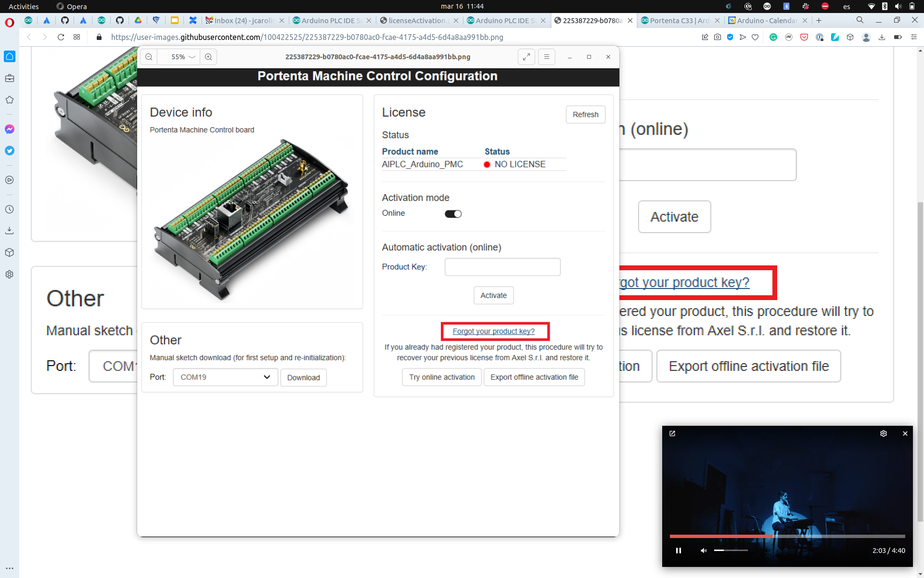Open Workspaces briefcase icon in Opera sidebar
The image size is (924, 578).
click(10, 78)
